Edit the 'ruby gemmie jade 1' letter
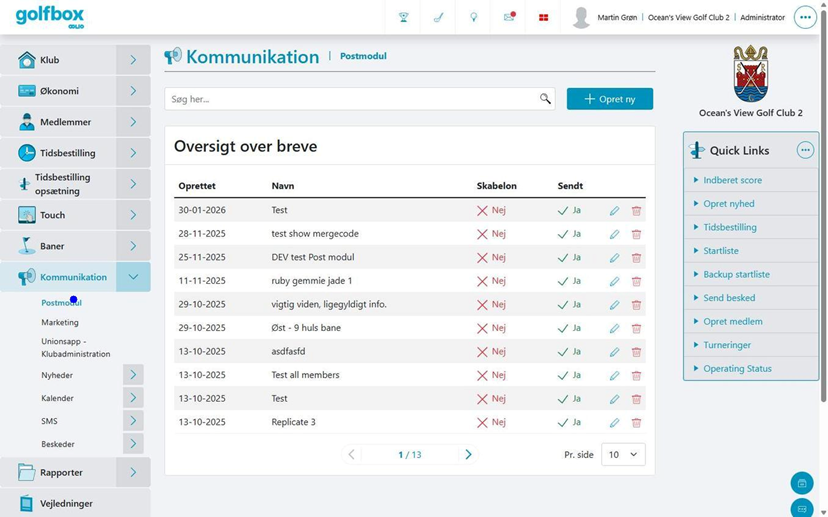Screen dimensions: 828x517 [x=614, y=281]
